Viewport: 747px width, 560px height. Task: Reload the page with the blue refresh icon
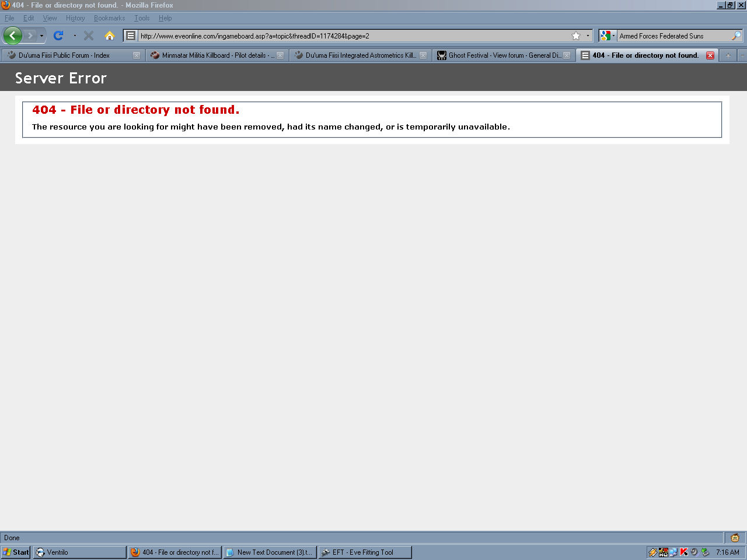(58, 36)
